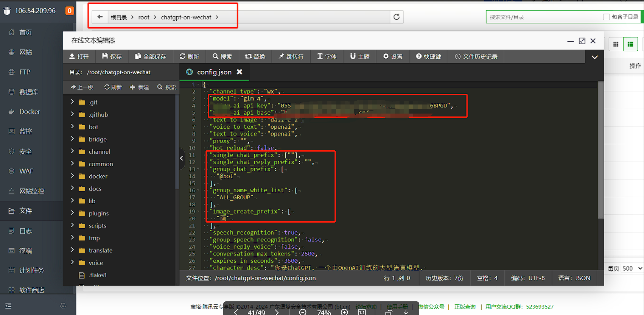Expand the plugins folder
644x315 pixels.
(x=72, y=213)
